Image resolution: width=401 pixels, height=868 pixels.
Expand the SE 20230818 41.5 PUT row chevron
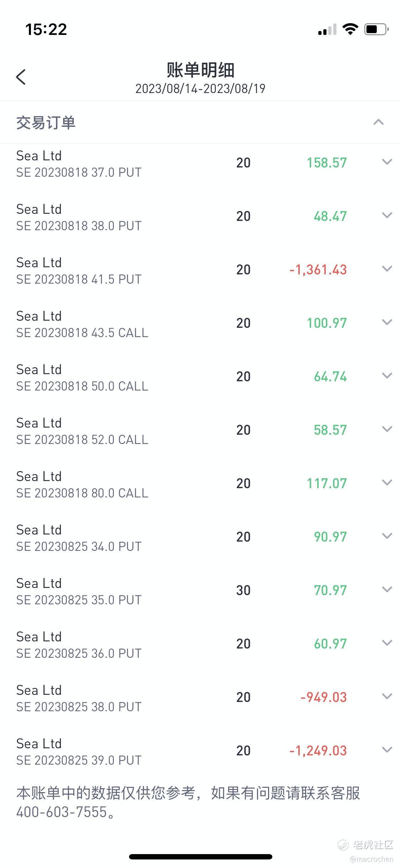point(387,269)
